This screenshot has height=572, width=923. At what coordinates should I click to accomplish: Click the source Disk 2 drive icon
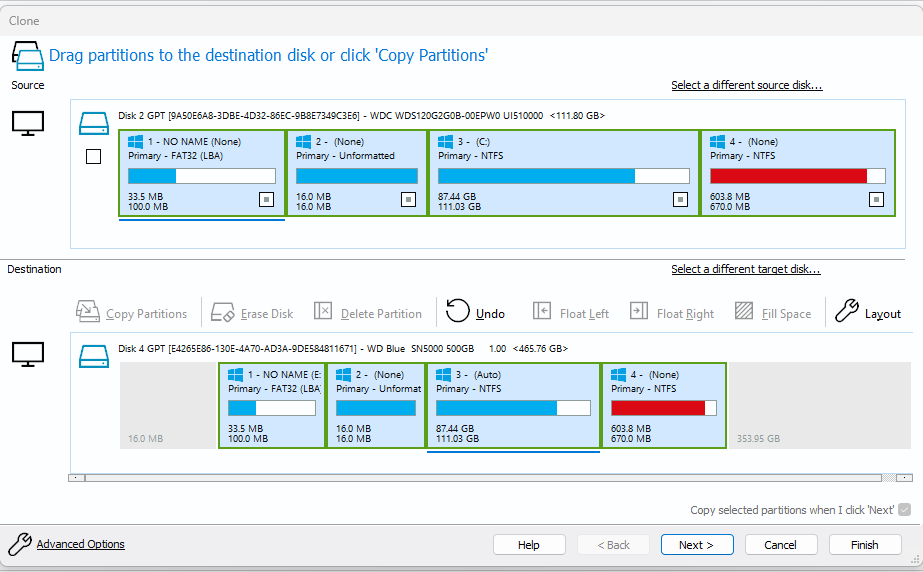coord(94,122)
